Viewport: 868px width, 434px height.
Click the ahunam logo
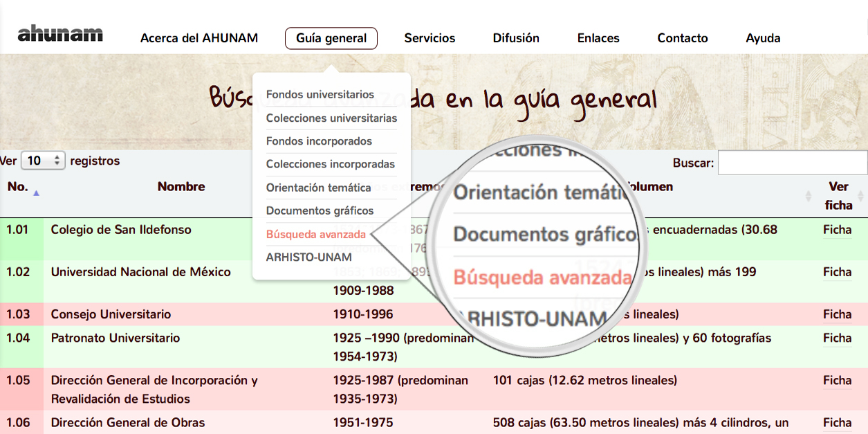[x=60, y=33]
